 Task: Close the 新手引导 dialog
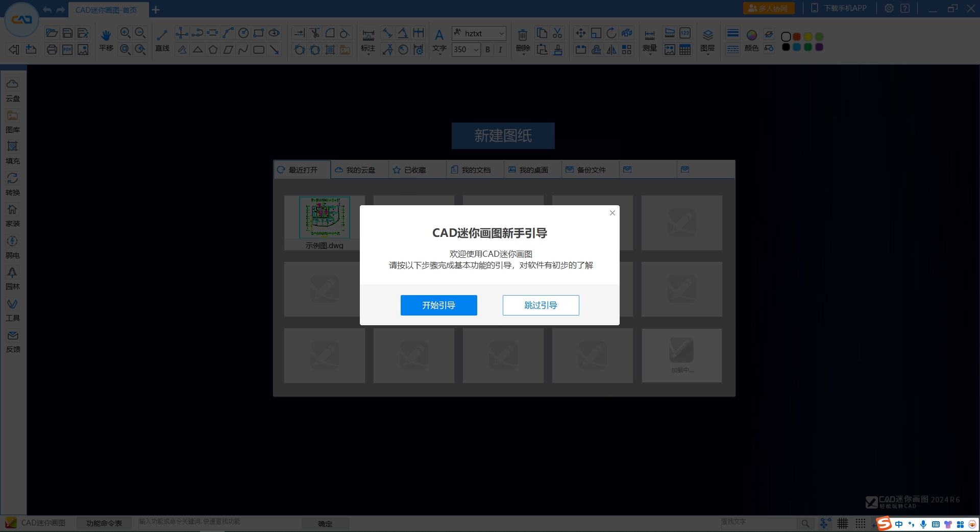[612, 213]
